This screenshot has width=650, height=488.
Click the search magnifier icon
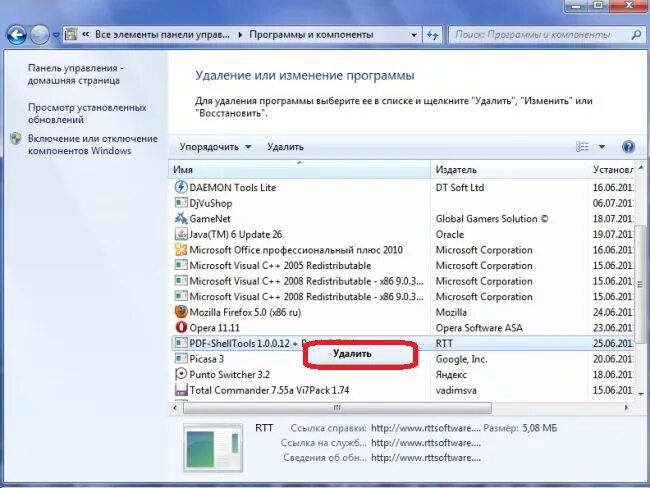(x=636, y=35)
